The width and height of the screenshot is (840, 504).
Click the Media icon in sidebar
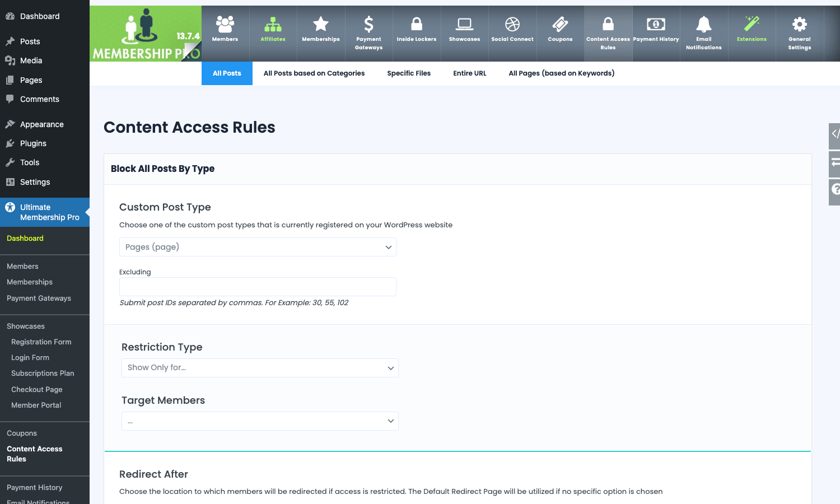pos(10,60)
